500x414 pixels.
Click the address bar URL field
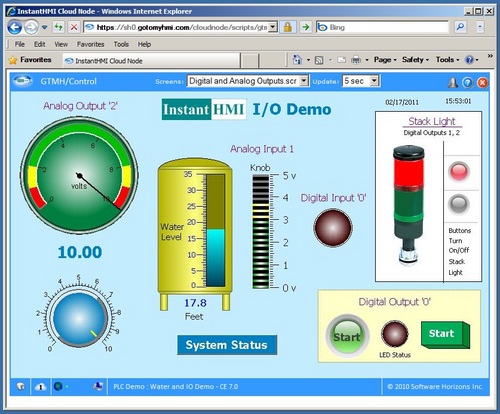180,27
